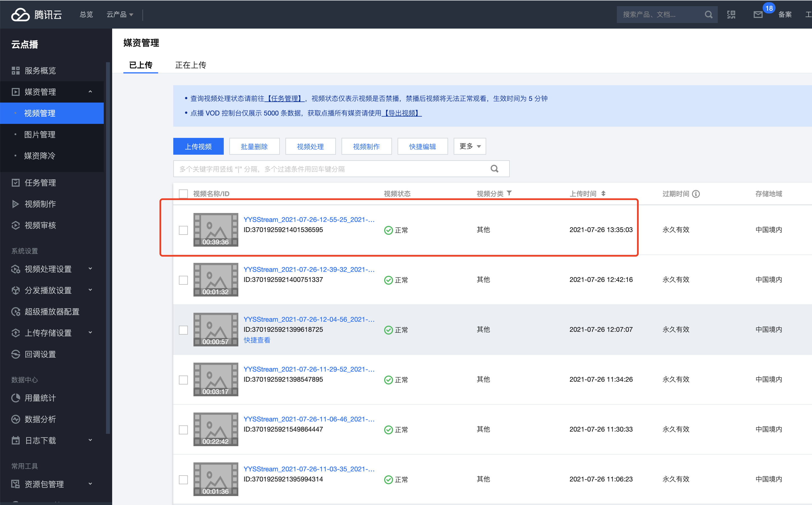Viewport: 812px width, 505px height.
Task: Toggle the select-all checkbox in table header
Action: (183, 194)
